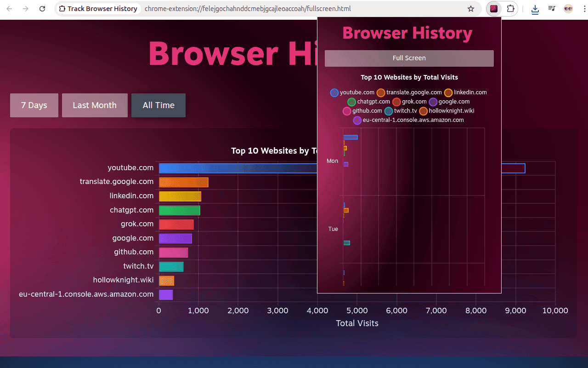Open the extensions puzzle piece icon
Screen dimensions: 588x368
coord(511,8)
